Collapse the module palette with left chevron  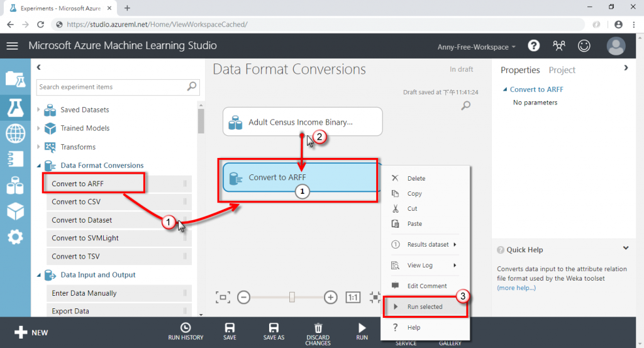point(38,67)
